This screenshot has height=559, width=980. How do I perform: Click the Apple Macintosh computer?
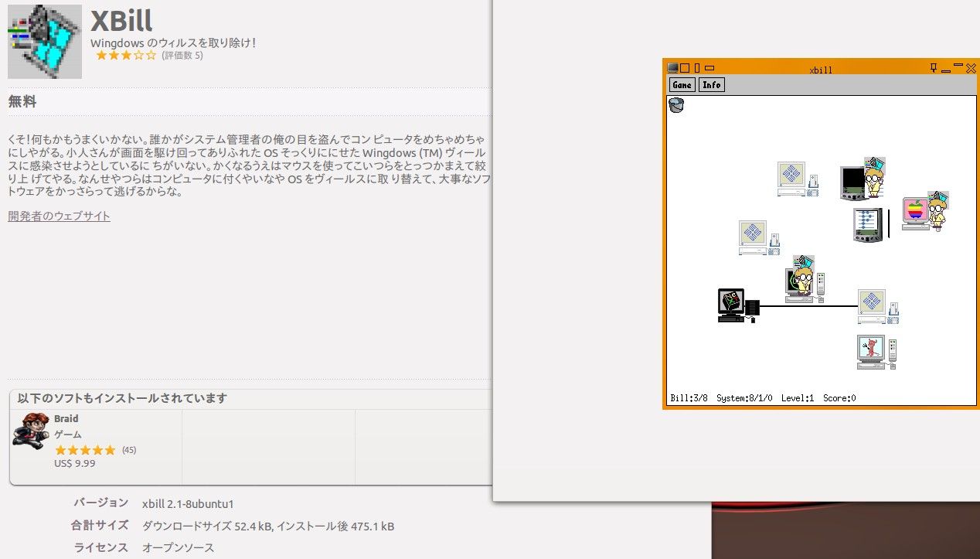pyautogui.click(x=915, y=213)
